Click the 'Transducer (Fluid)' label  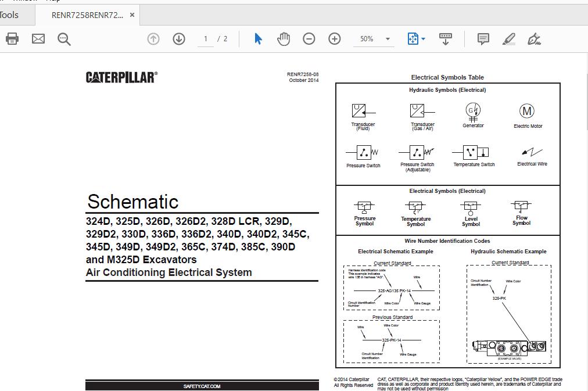pyautogui.click(x=363, y=126)
